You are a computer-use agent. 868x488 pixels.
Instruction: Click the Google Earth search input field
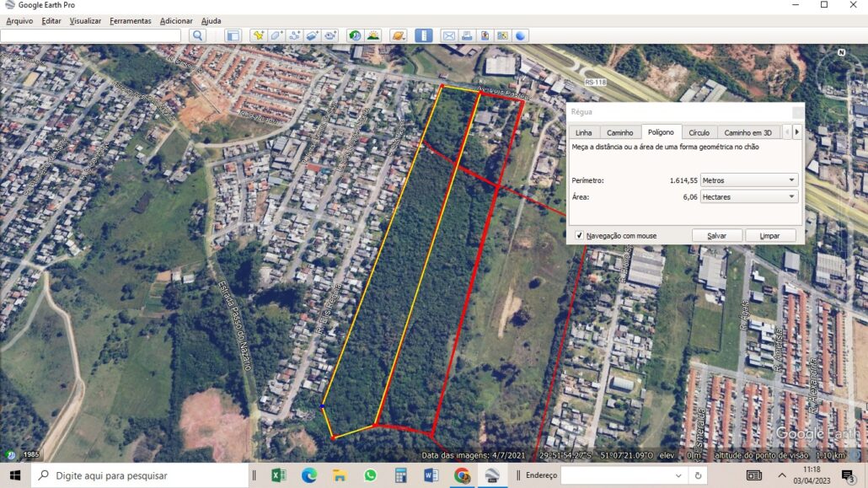[x=91, y=36]
